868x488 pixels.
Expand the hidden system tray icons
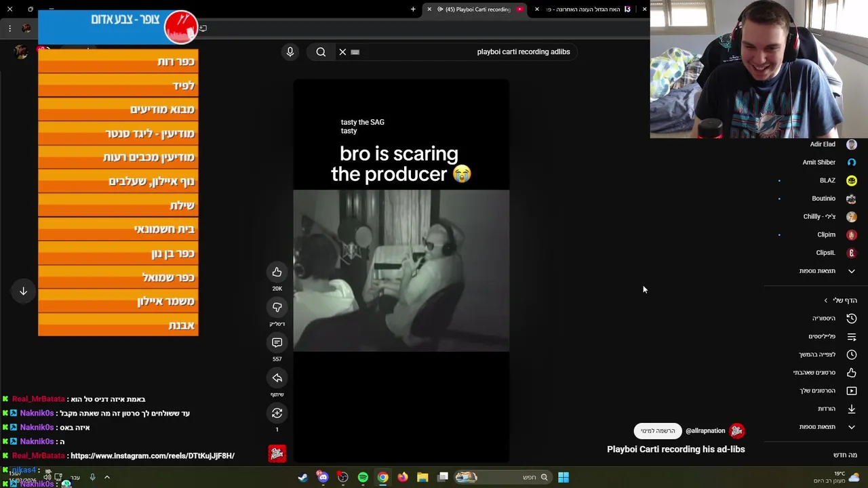click(x=106, y=477)
